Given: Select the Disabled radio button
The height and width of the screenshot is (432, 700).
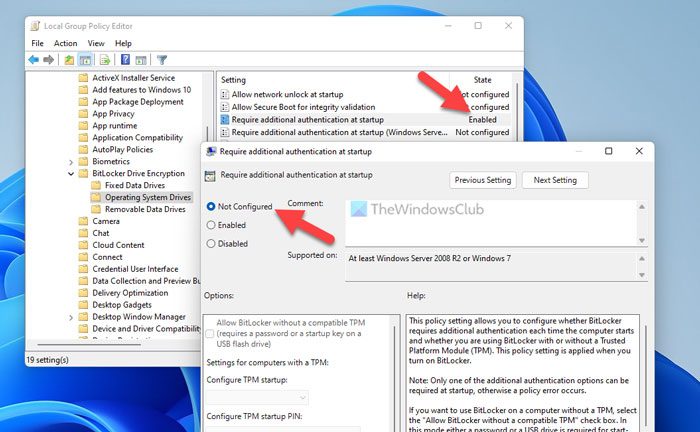Looking at the screenshot, I should pyautogui.click(x=211, y=244).
